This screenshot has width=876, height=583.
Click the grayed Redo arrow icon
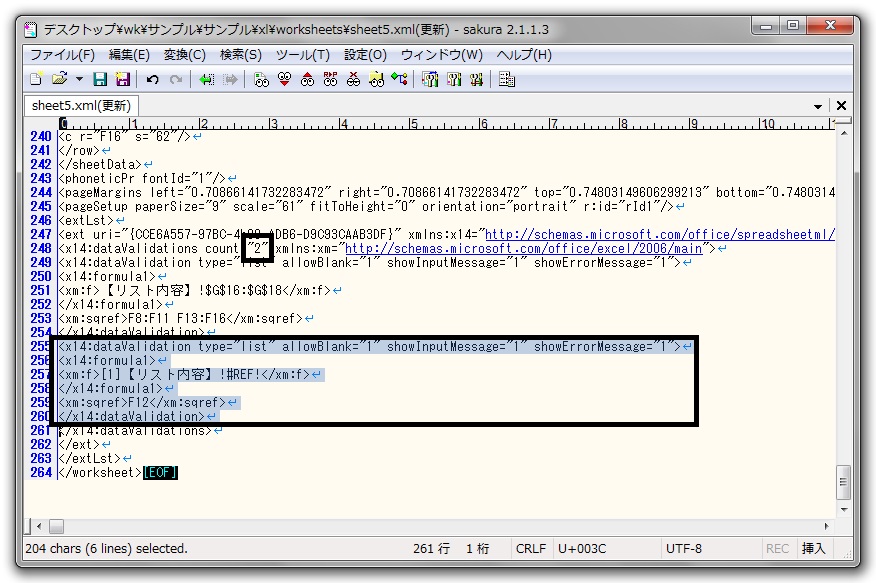click(x=176, y=79)
